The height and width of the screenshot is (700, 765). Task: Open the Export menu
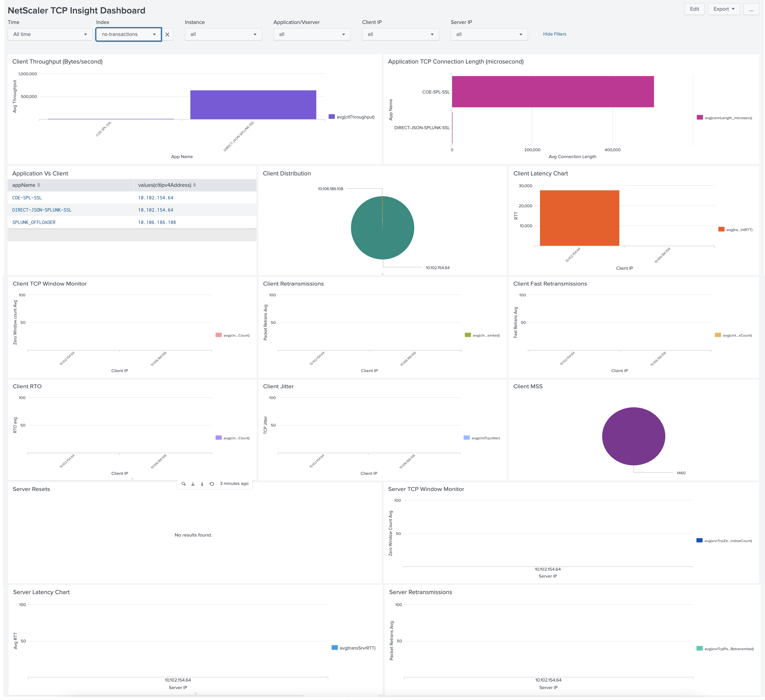click(723, 9)
